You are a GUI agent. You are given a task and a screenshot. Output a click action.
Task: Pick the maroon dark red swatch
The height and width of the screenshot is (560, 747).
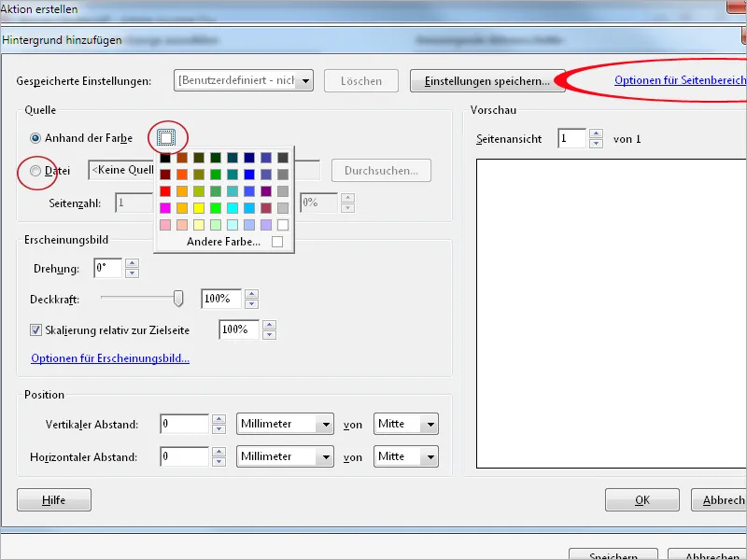pyautogui.click(x=165, y=175)
